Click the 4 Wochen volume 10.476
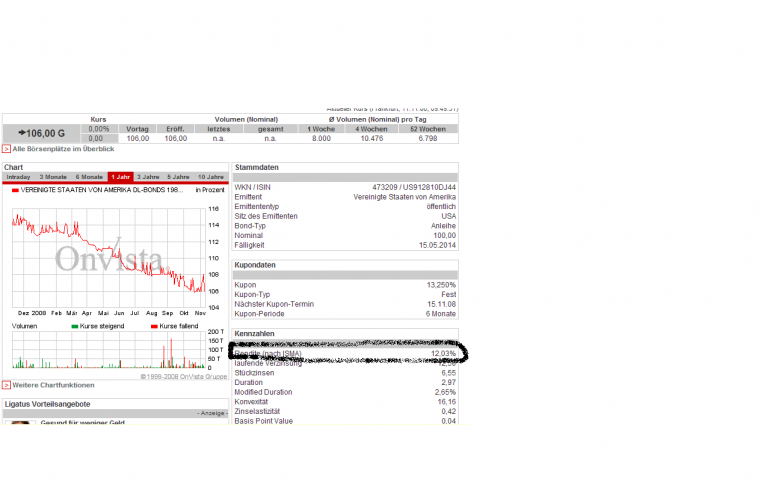Screen dimensions: 770x482 372,138
